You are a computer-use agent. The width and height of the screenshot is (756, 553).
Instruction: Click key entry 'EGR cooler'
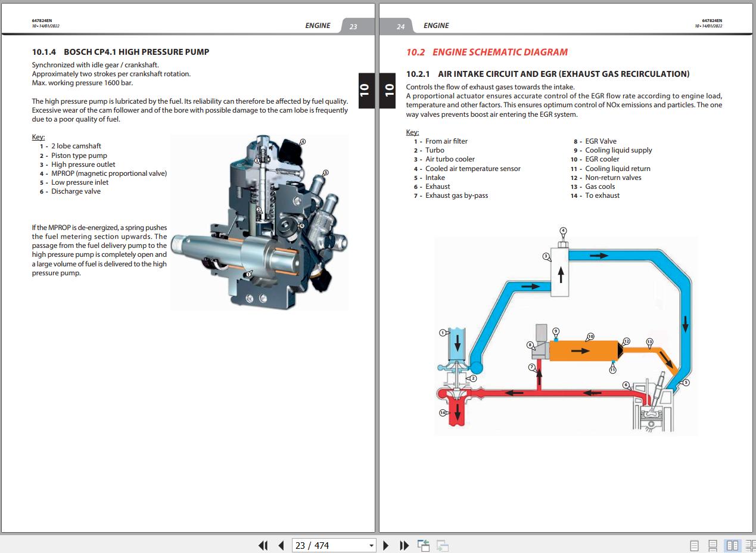(x=602, y=159)
